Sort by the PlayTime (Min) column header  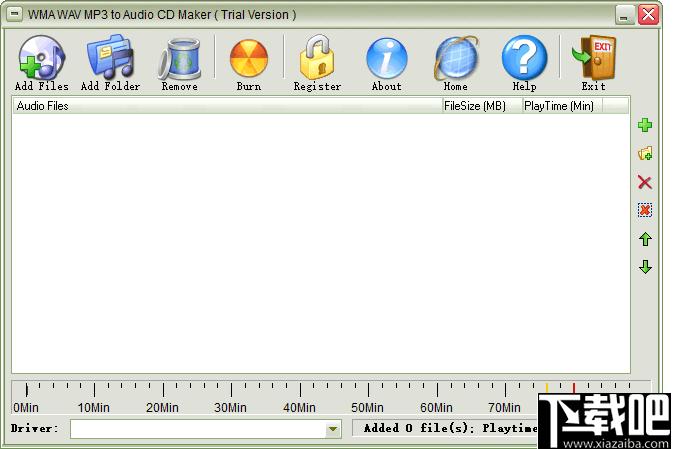(x=562, y=106)
